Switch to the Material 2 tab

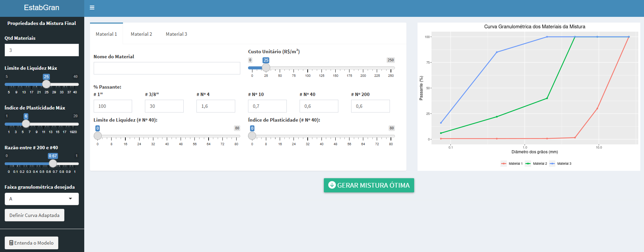click(x=141, y=34)
